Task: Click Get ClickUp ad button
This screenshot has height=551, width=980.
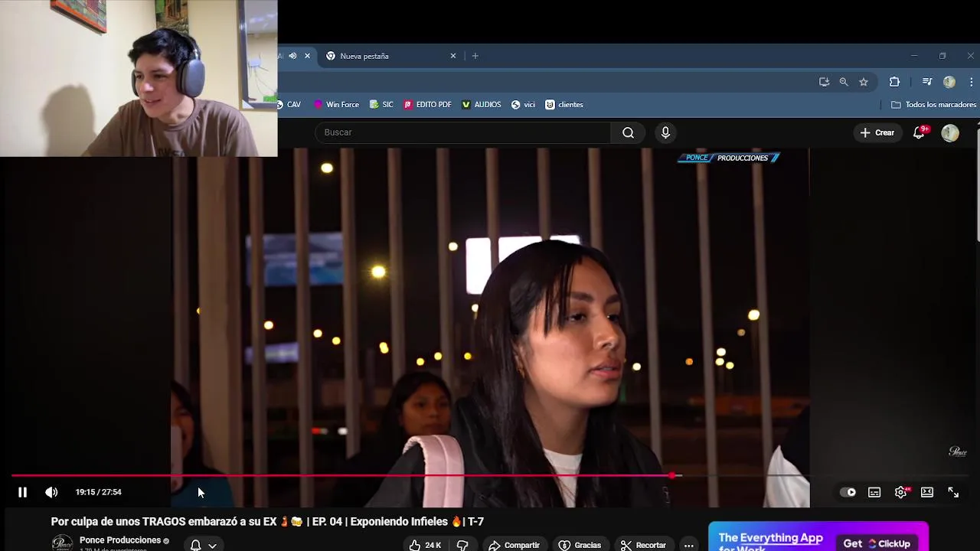Action: (877, 543)
